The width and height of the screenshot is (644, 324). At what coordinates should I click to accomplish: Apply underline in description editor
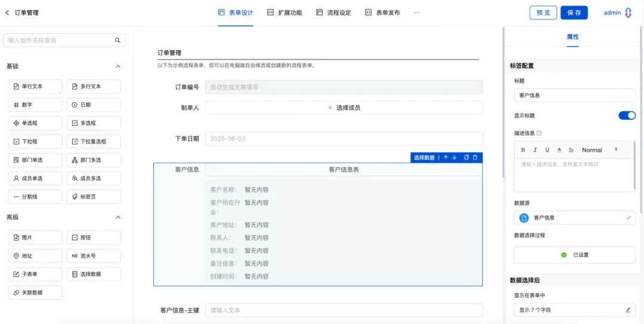click(x=547, y=150)
